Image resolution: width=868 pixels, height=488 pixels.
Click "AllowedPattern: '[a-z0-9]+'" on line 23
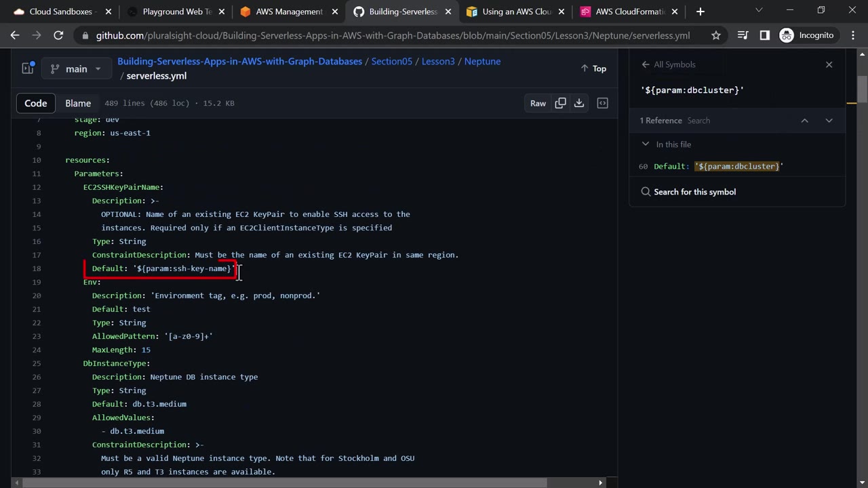(x=153, y=336)
